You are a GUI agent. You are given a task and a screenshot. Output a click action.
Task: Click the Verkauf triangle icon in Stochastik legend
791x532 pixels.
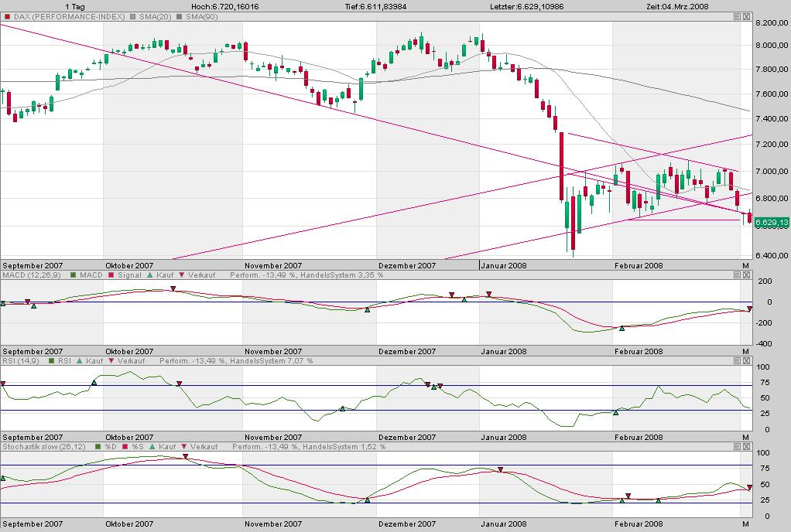pyautogui.click(x=183, y=446)
